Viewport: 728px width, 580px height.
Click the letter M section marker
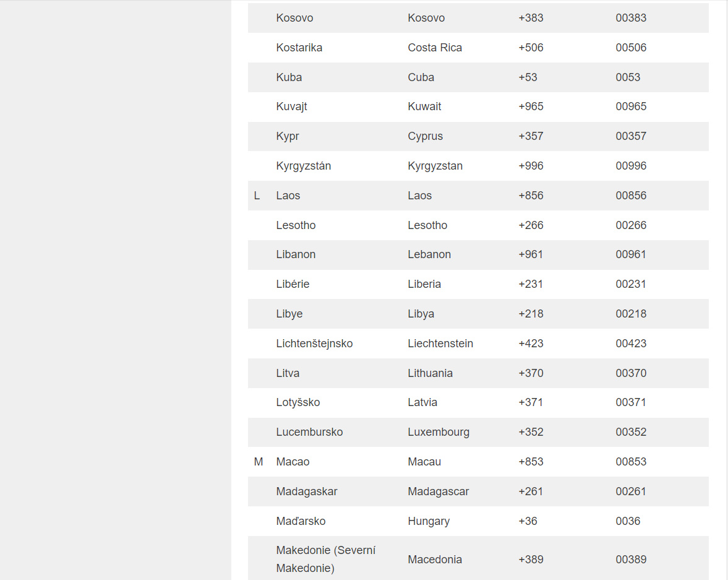point(259,462)
